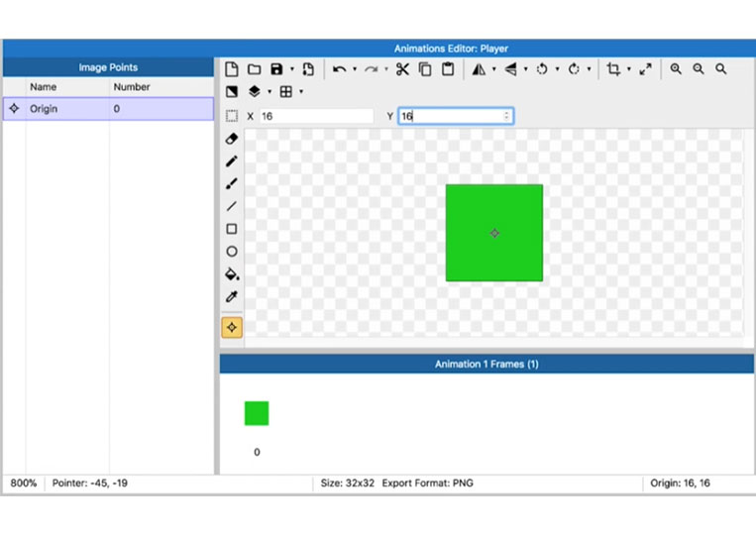Open the grid options dropdown arrow
756x536 pixels.
pos(301,91)
